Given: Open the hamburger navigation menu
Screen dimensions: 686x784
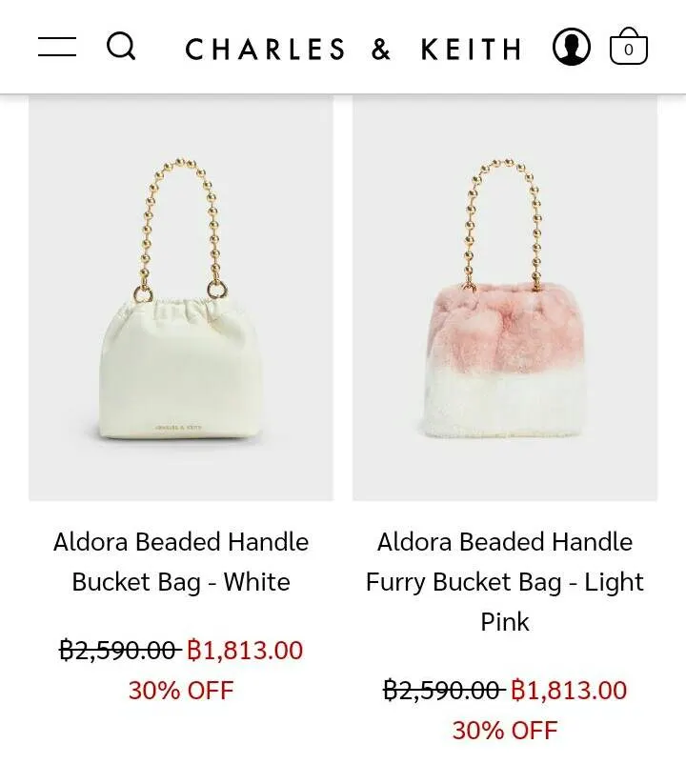Looking at the screenshot, I should tap(57, 47).
